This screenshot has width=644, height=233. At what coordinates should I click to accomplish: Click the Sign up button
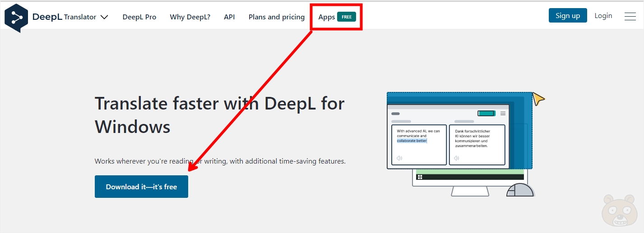pyautogui.click(x=568, y=15)
